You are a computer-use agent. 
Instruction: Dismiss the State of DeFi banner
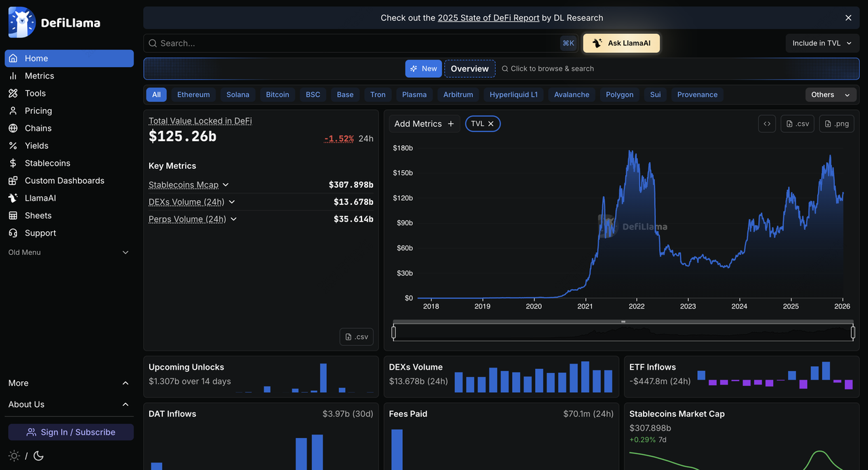point(848,18)
